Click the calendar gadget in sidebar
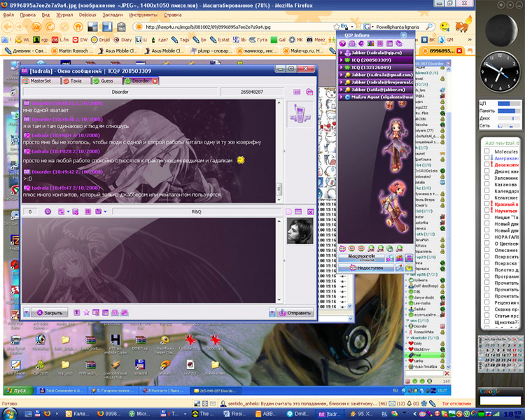The image size is (525, 420). pyautogui.click(x=500, y=354)
